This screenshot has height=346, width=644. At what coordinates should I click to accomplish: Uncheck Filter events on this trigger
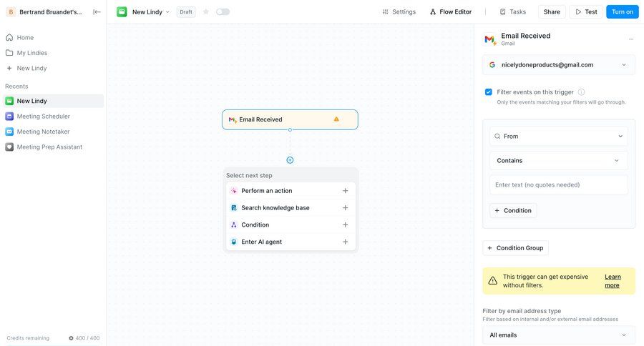click(488, 92)
